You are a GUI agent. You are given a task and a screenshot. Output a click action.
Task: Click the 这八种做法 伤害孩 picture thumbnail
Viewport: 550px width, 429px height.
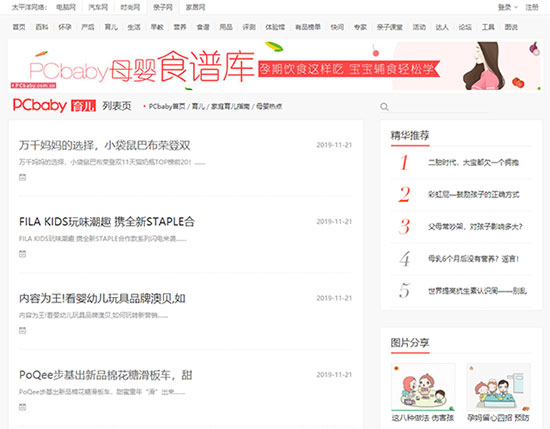click(x=423, y=387)
